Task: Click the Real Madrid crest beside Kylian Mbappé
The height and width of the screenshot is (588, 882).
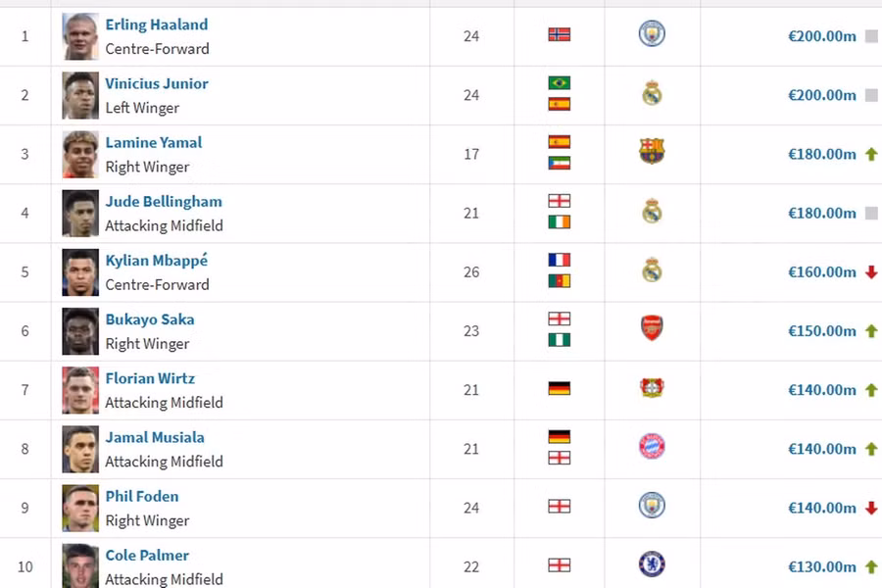Action: (x=652, y=270)
